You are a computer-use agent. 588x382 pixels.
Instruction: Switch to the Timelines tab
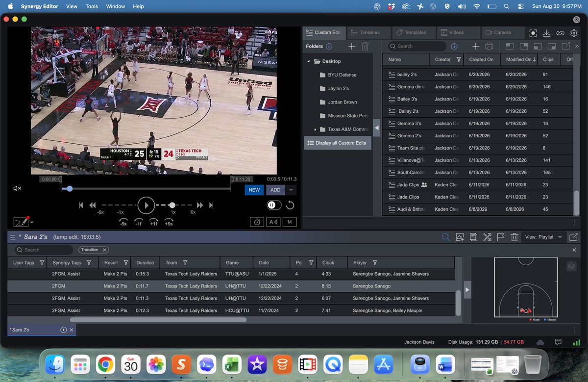coord(368,32)
